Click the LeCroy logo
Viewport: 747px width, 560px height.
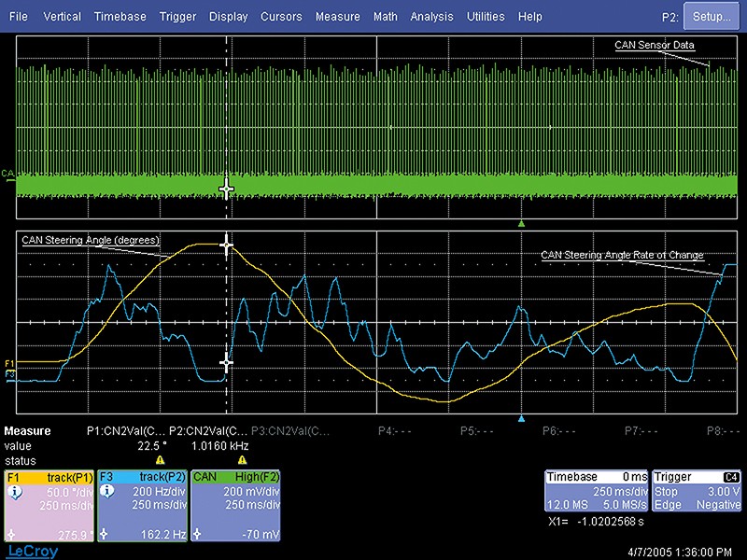click(28, 552)
